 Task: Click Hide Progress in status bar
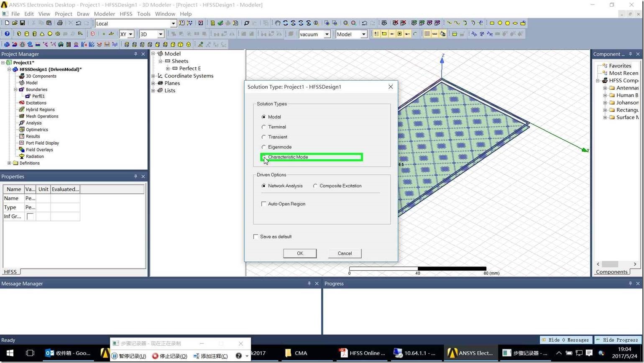[x=617, y=340]
